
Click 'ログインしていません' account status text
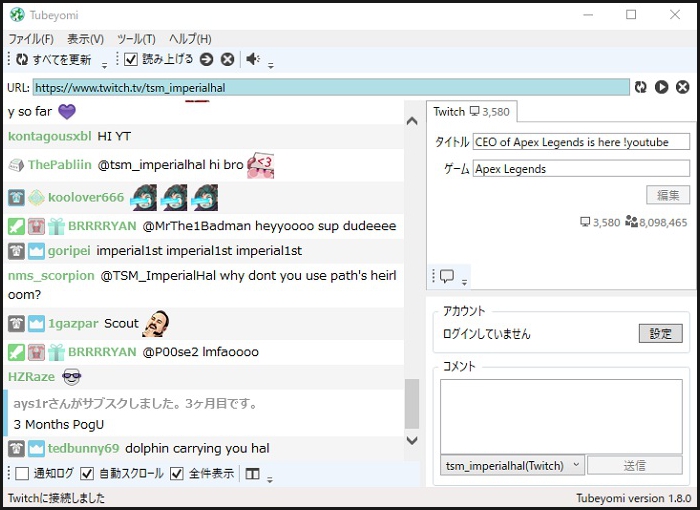coord(487,334)
